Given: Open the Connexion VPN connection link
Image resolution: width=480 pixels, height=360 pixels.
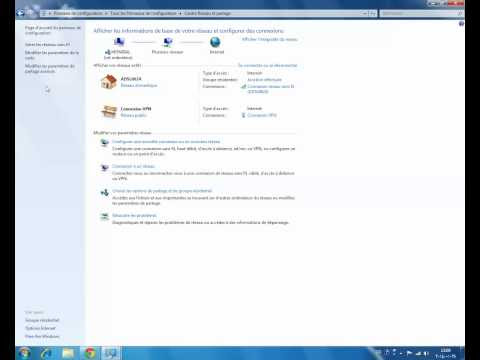Looking at the screenshot, I should (262, 115).
